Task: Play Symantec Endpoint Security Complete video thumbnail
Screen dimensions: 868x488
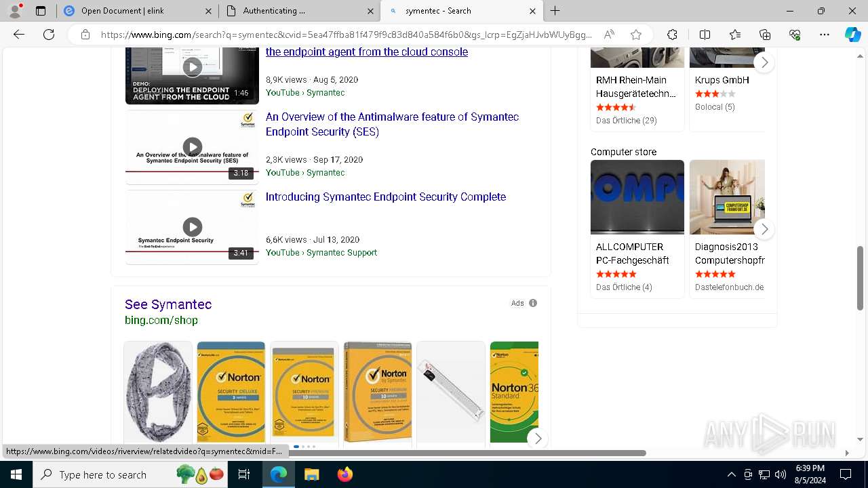Action: (x=192, y=227)
